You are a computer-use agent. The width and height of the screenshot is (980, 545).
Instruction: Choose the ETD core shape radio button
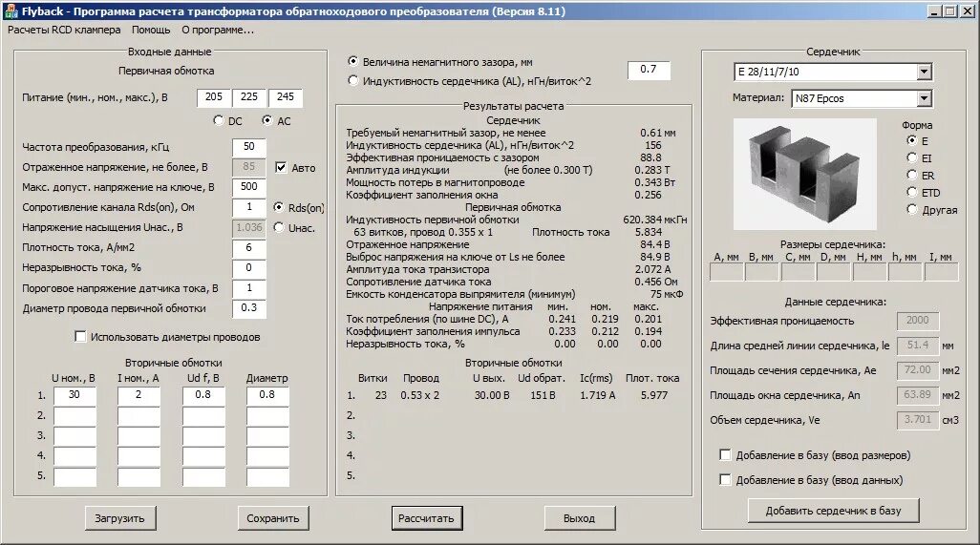pos(912,192)
